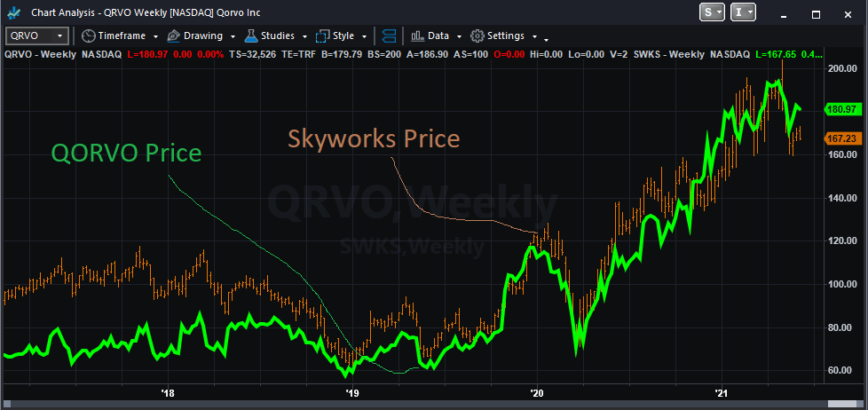Click the 'TS=32,526' status value
The image size is (868, 410).
(x=252, y=54)
